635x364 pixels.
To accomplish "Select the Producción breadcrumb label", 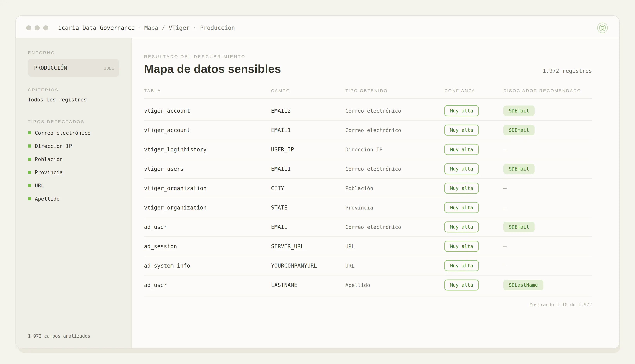I will tap(217, 28).
